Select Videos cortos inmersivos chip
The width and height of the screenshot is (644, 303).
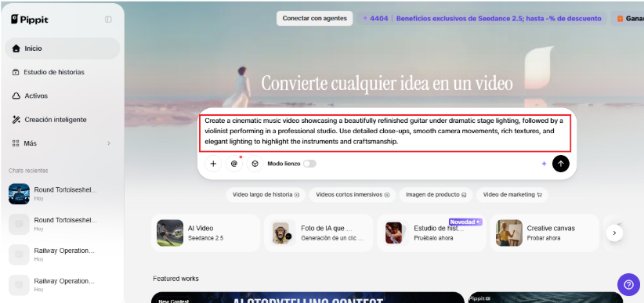[353, 195]
